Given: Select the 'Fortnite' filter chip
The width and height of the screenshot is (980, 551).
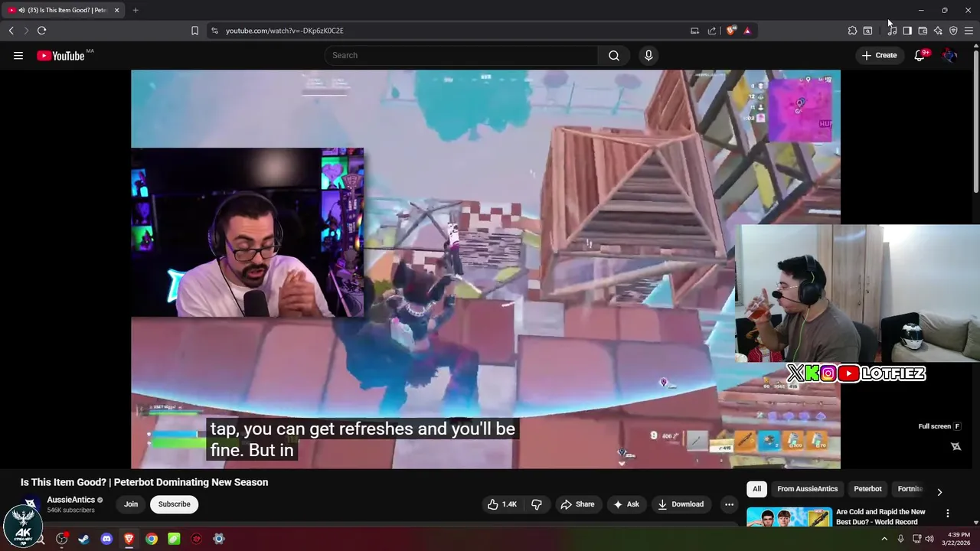Looking at the screenshot, I should coord(910,489).
